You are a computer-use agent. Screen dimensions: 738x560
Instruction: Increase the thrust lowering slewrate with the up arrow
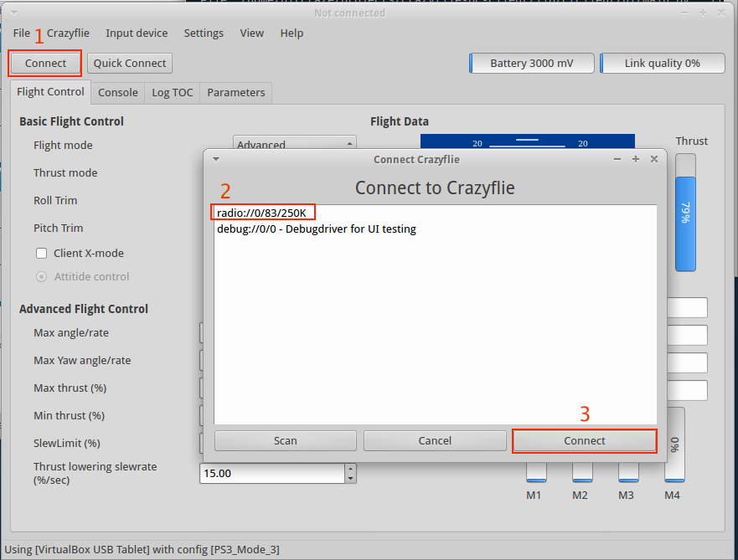(350, 469)
